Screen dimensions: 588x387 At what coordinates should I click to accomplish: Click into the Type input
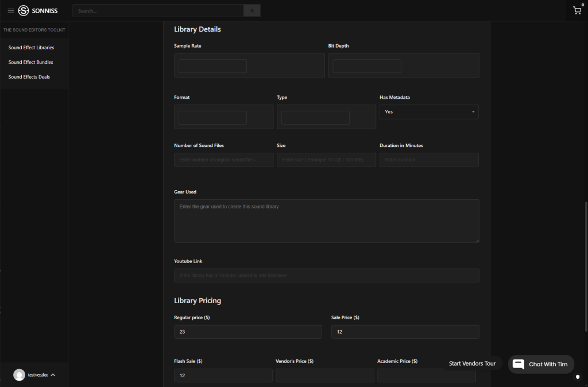click(x=315, y=118)
